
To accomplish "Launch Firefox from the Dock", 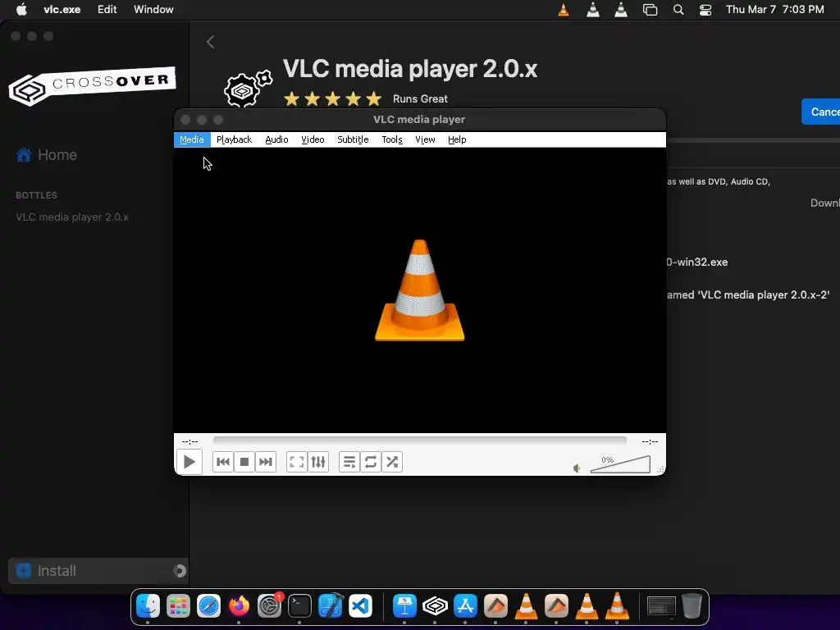I will (x=239, y=606).
